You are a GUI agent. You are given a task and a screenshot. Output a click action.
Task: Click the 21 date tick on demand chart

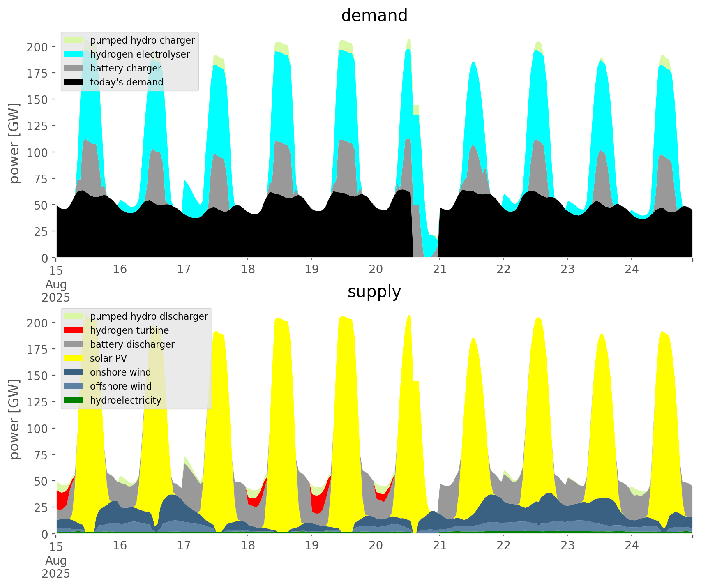(x=440, y=270)
